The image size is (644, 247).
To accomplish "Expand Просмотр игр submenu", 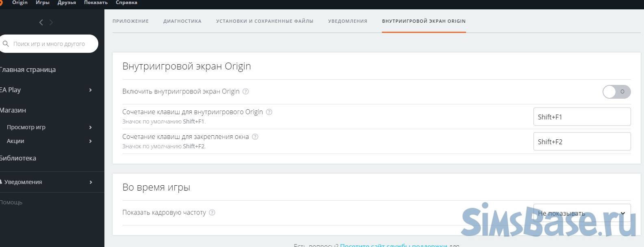I will (x=90, y=128).
